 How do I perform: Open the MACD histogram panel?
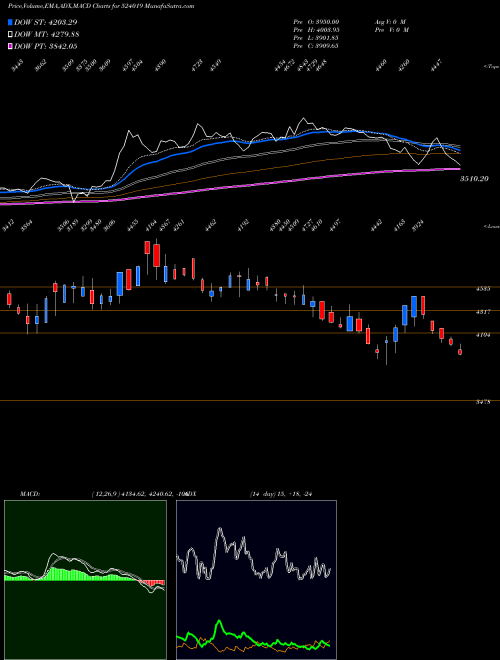click(85, 580)
